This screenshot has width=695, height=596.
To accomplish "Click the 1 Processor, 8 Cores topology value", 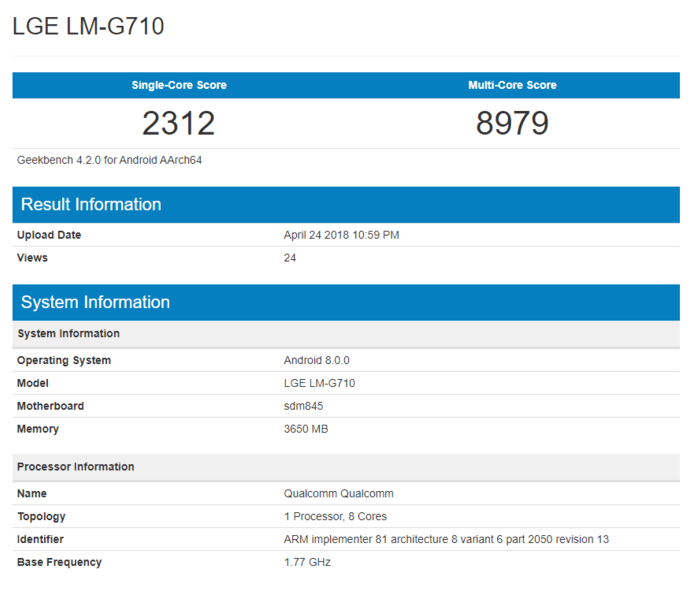I will pos(335,516).
